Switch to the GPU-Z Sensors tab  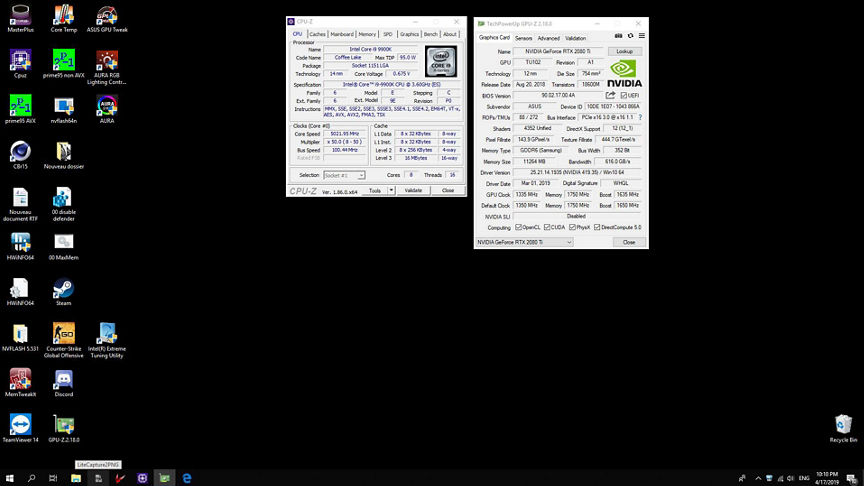pos(523,38)
